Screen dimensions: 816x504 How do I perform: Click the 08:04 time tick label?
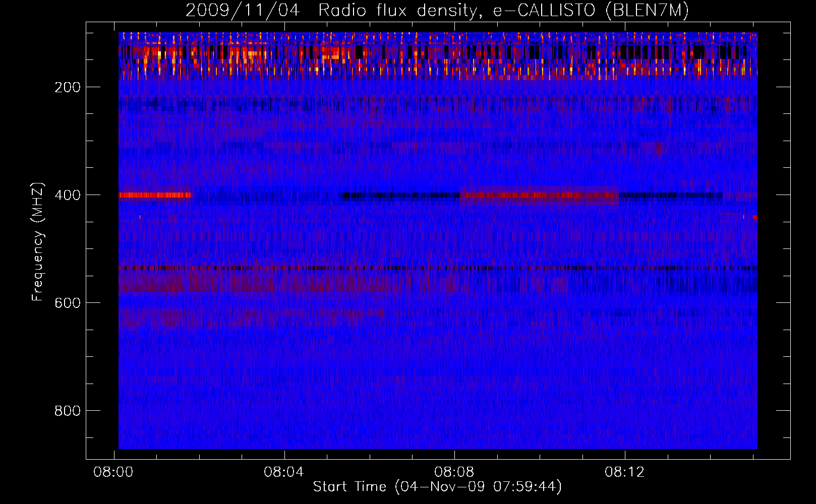click(x=284, y=472)
